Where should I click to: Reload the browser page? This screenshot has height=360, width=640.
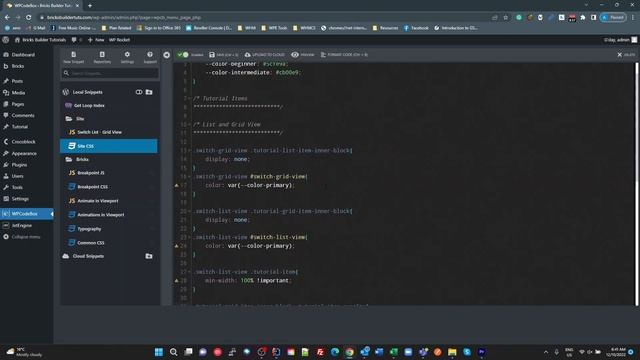(x=29, y=18)
